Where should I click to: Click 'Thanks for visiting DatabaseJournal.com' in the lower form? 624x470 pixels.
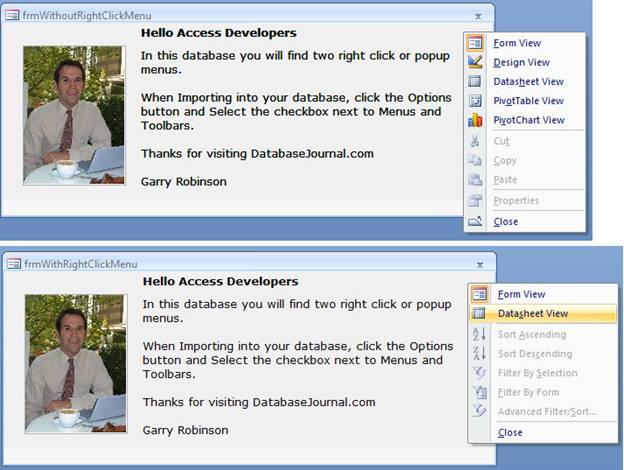259,402
